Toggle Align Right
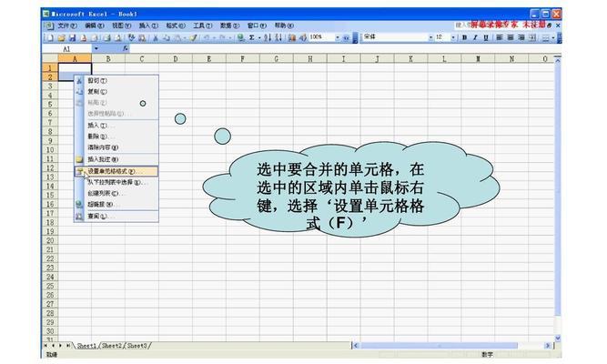Image resolution: width=607 pixels, height=364 pixels. click(x=521, y=37)
